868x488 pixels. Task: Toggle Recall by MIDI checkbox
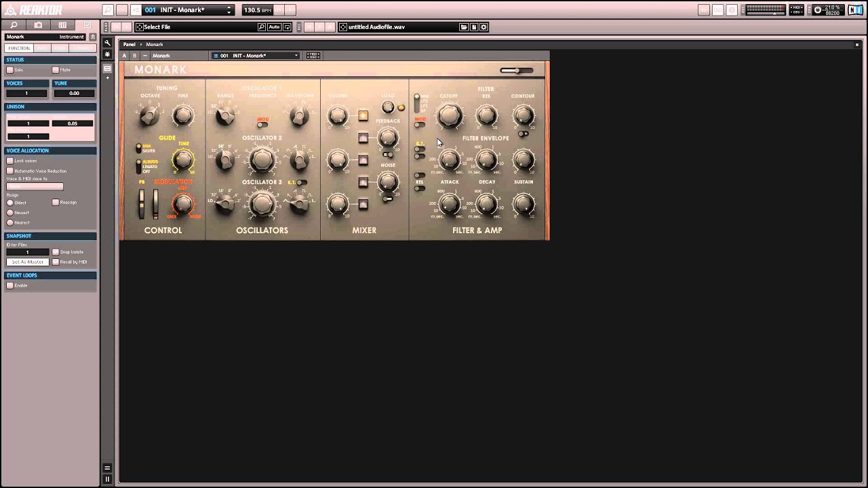coord(56,262)
